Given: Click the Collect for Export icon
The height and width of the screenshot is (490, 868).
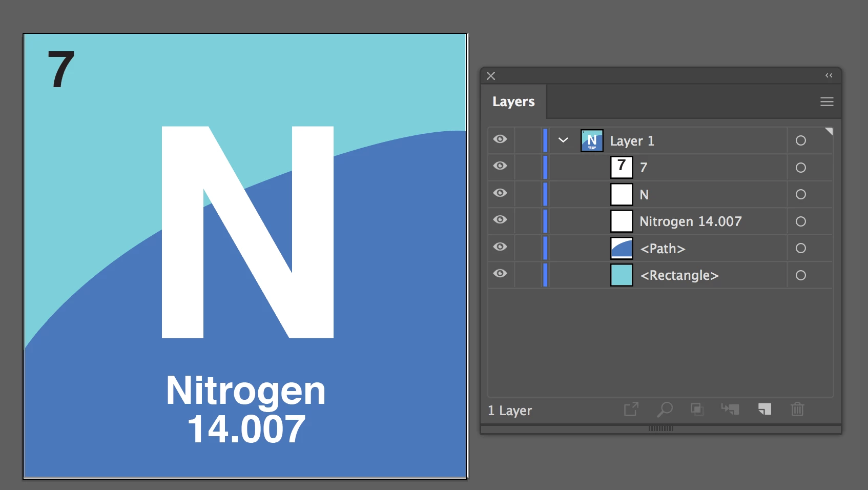Looking at the screenshot, I should point(631,409).
